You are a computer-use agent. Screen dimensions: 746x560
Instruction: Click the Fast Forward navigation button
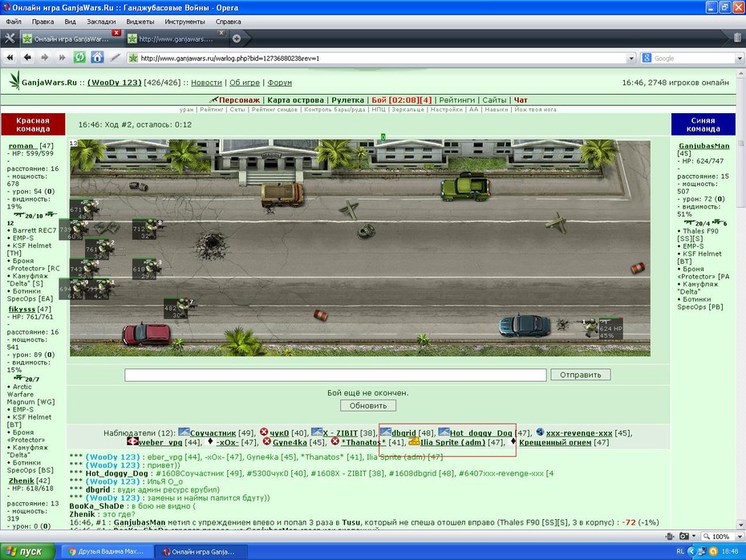click(x=62, y=58)
